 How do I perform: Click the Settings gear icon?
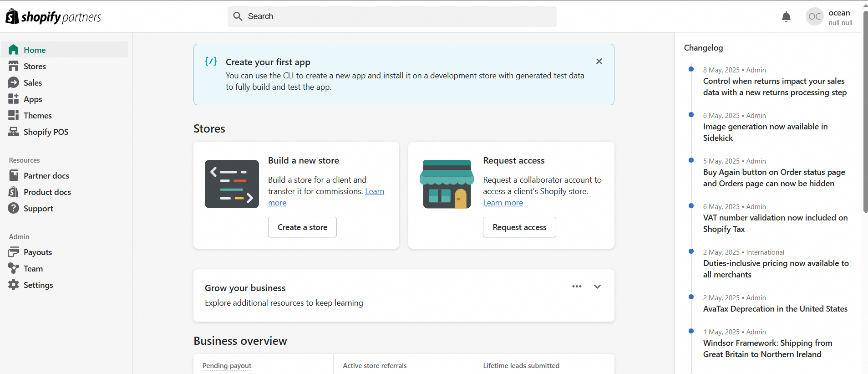(14, 285)
